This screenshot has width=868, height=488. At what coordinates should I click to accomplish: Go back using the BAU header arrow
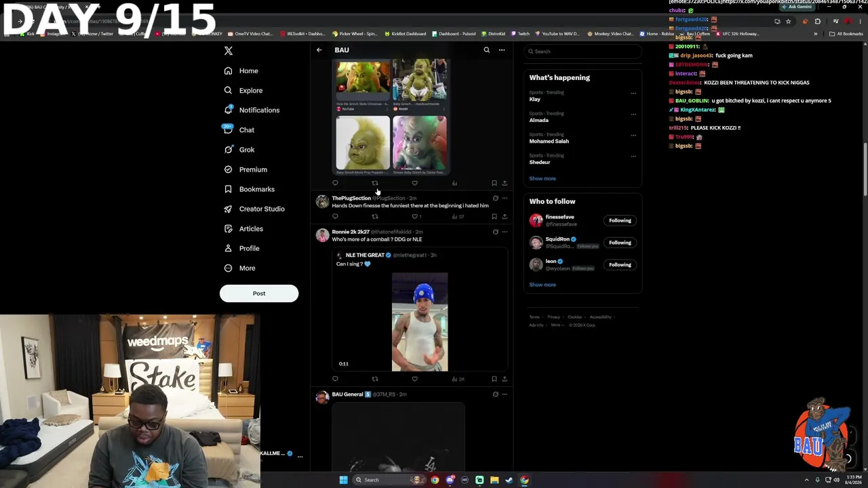(x=319, y=50)
